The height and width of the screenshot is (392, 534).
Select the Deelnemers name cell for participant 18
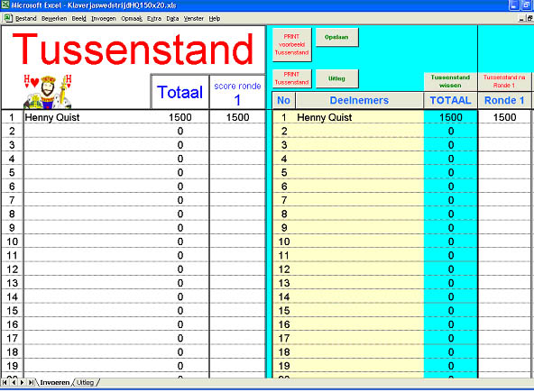pyautogui.click(x=359, y=352)
